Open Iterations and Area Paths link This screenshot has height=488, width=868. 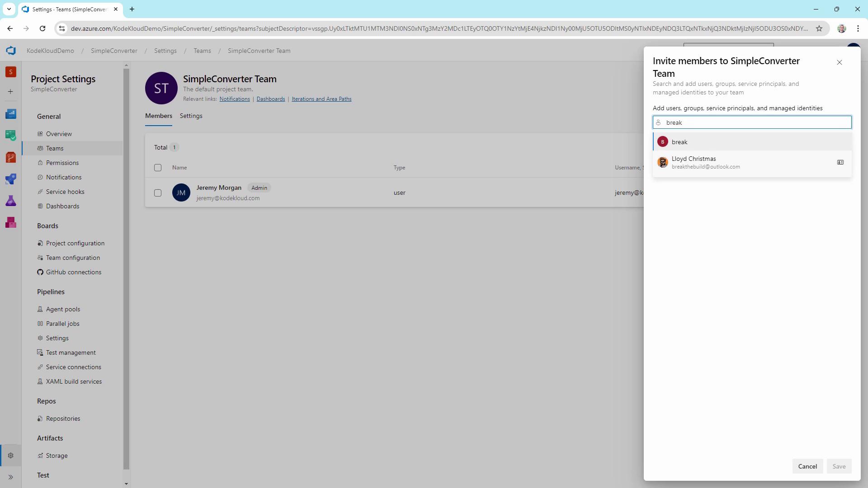point(321,99)
